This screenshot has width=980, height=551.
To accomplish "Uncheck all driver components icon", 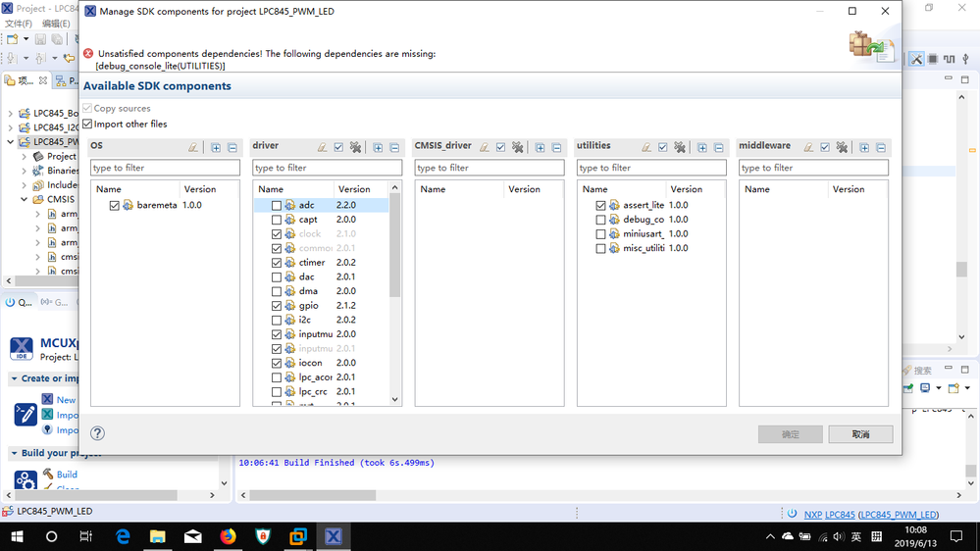I will (x=356, y=147).
